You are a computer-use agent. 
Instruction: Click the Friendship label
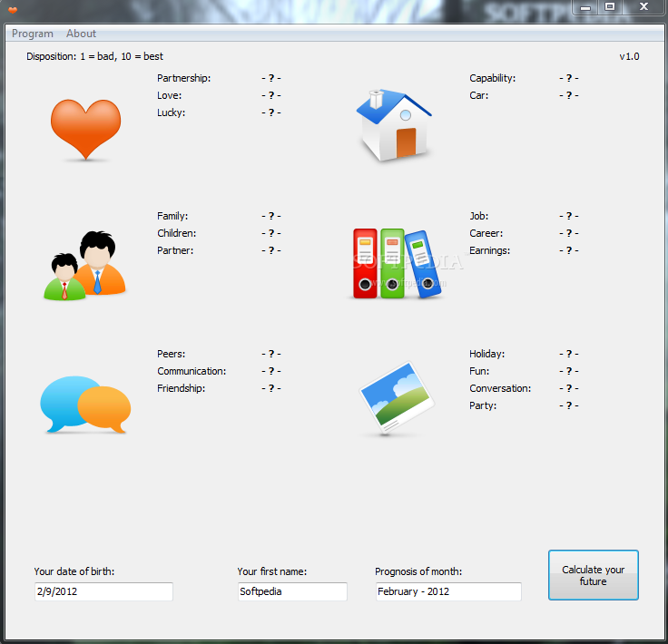(181, 388)
